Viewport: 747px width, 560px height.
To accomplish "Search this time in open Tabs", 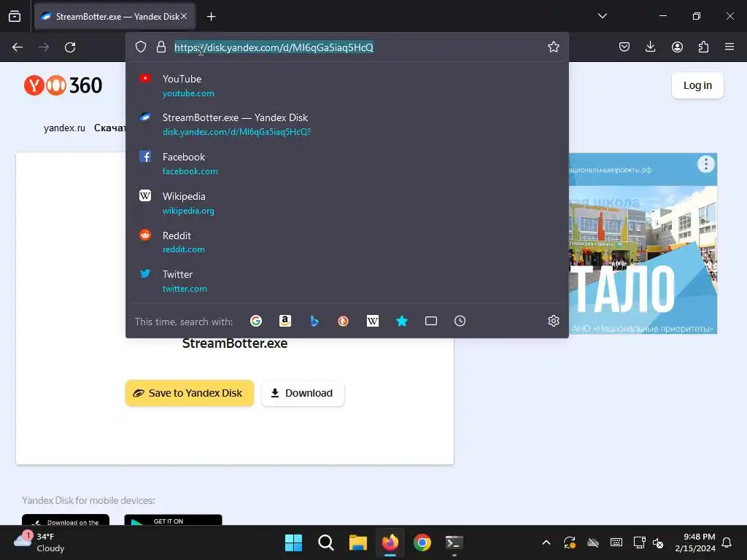I will (x=430, y=321).
